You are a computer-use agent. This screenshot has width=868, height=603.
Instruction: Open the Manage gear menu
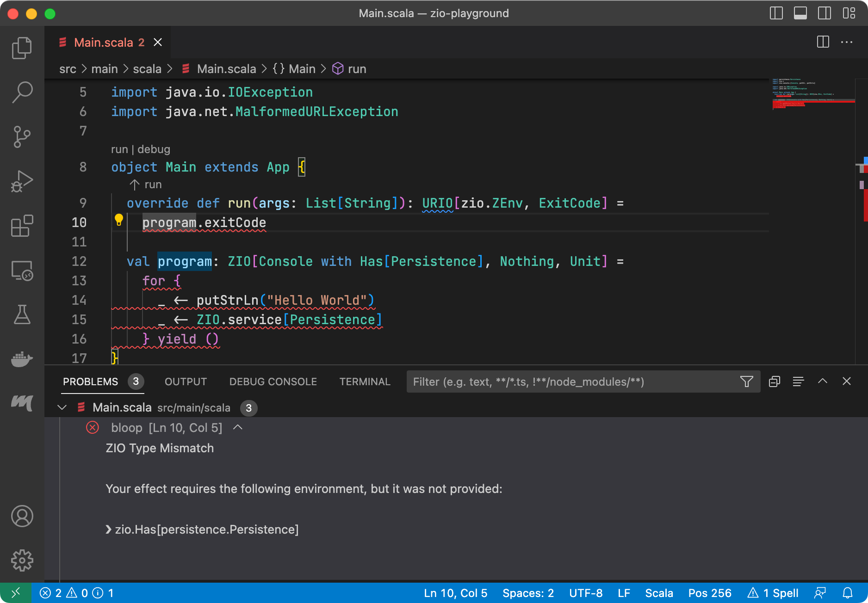22,560
